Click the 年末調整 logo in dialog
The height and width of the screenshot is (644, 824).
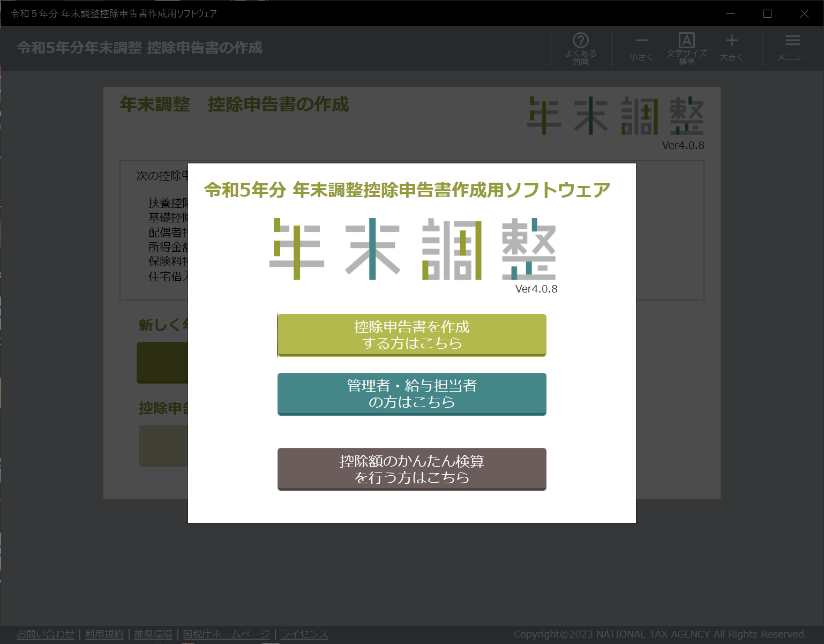click(413, 249)
